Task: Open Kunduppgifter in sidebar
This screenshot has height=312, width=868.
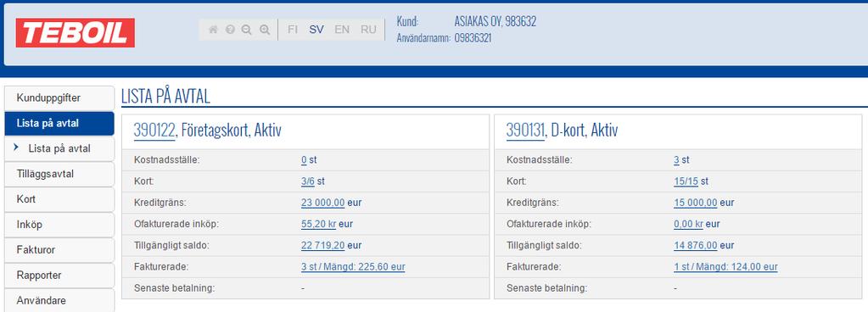Action: coord(59,97)
